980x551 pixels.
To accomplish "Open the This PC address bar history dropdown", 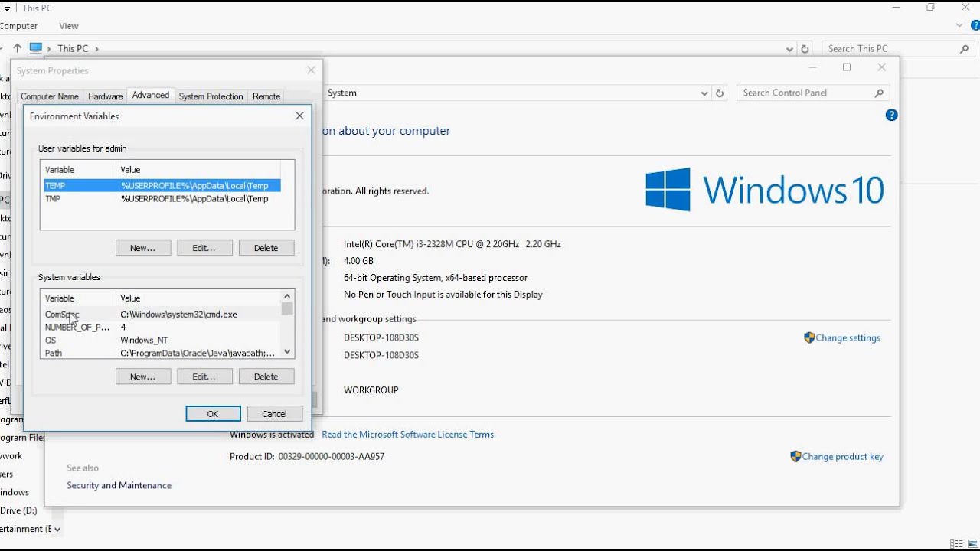I will pos(789,49).
